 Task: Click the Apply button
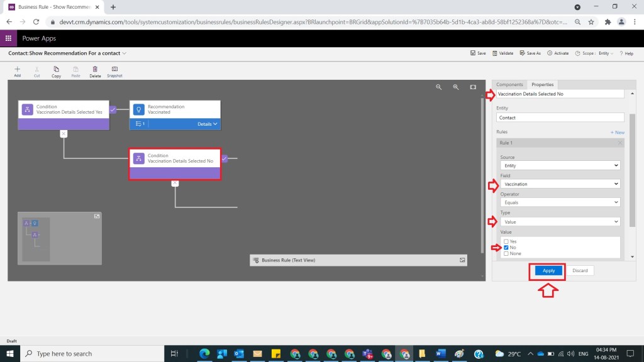(549, 271)
